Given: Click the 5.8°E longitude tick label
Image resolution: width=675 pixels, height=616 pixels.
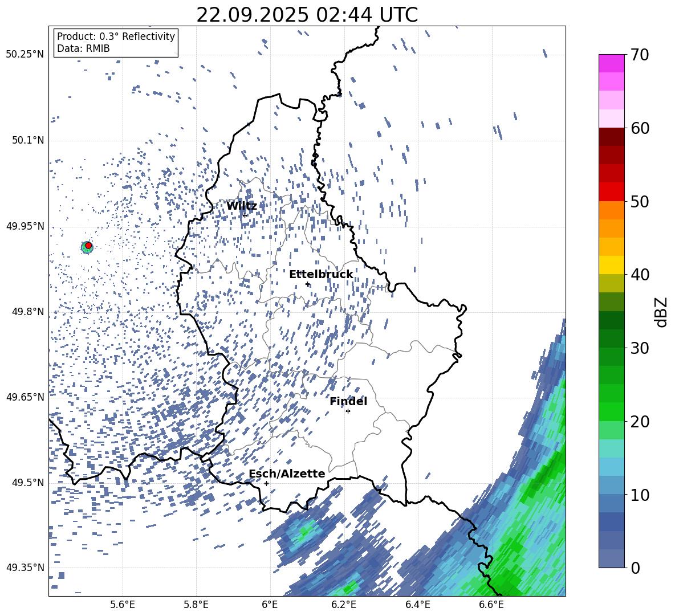Looking at the screenshot, I should click(196, 605).
